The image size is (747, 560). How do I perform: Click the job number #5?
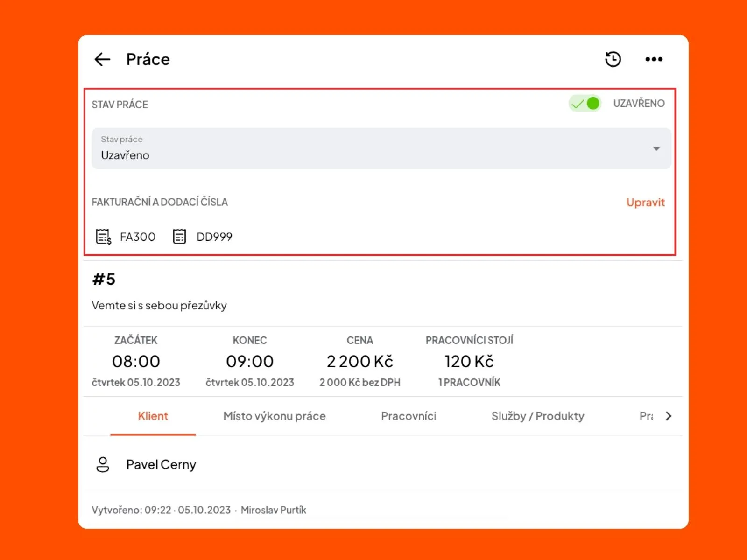coord(104,279)
